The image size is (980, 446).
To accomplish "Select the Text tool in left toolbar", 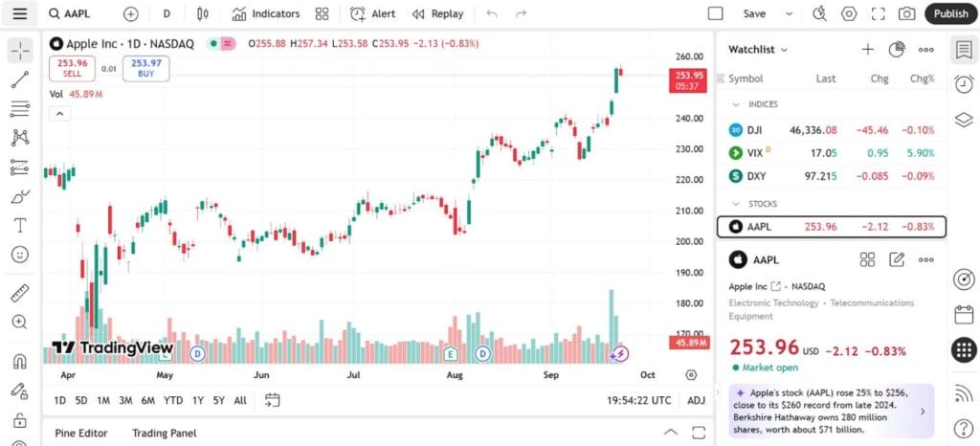I will tap(20, 226).
